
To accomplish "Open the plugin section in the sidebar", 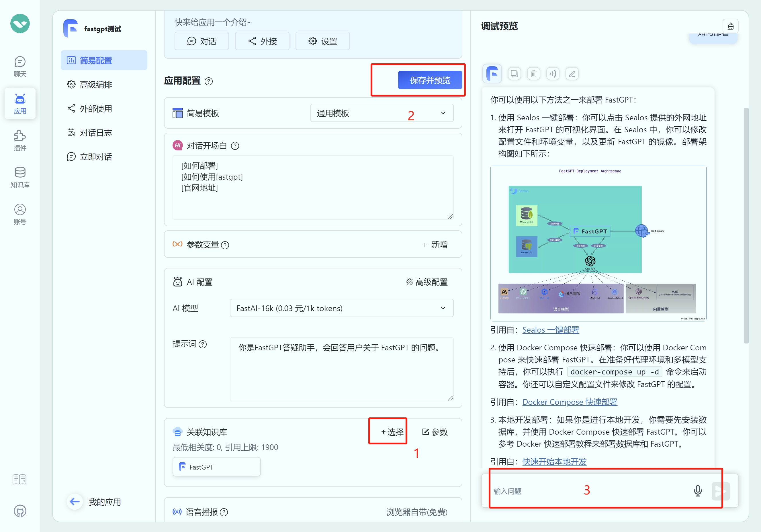I will click(20, 140).
